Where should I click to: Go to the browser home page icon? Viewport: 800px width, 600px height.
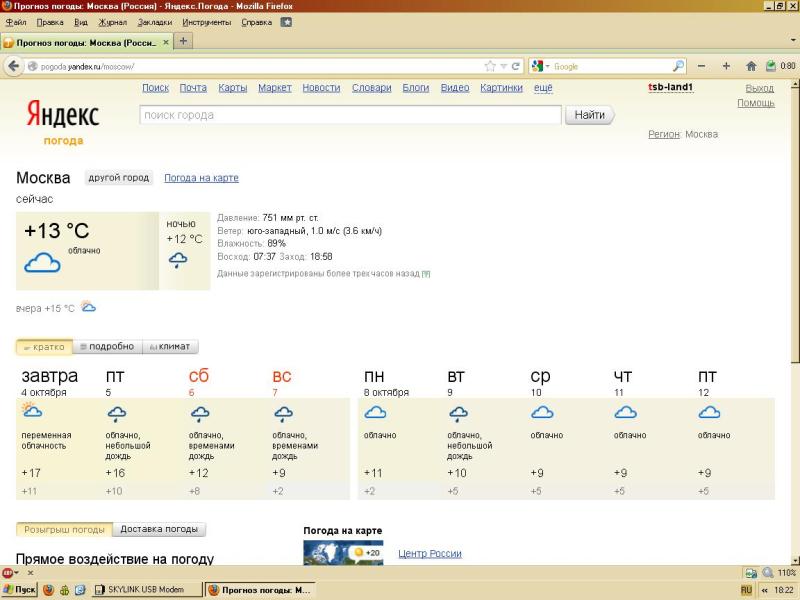[750, 66]
